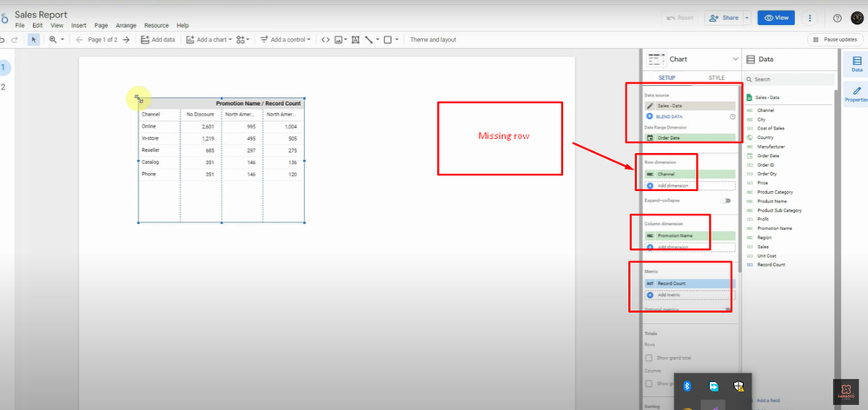The height and width of the screenshot is (410, 868).
Task: Open the more options vertical dots menu
Action: pyautogui.click(x=810, y=17)
